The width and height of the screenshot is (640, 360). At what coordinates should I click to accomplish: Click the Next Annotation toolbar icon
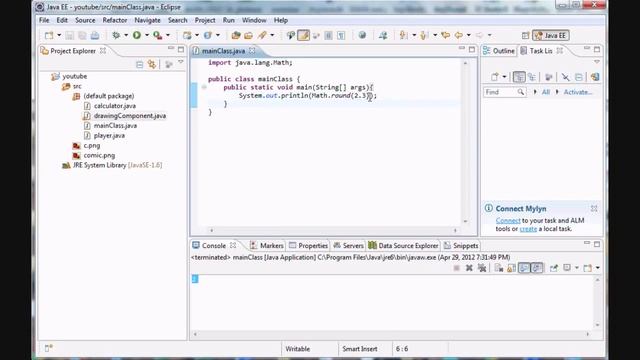click(x=404, y=36)
